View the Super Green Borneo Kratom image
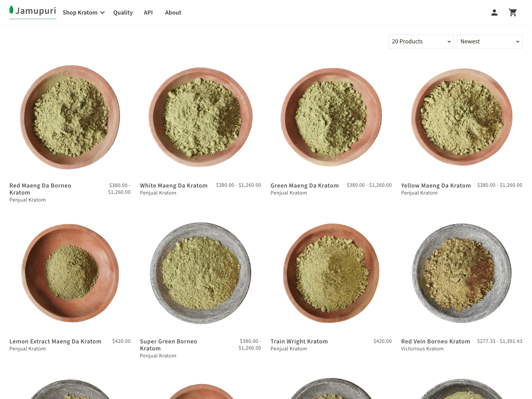This screenshot has width=532, height=399. (x=200, y=273)
